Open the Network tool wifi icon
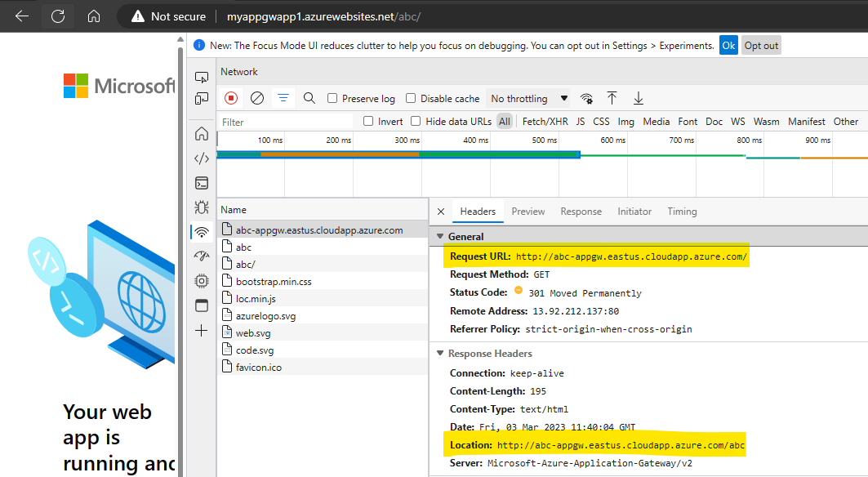 (x=202, y=232)
